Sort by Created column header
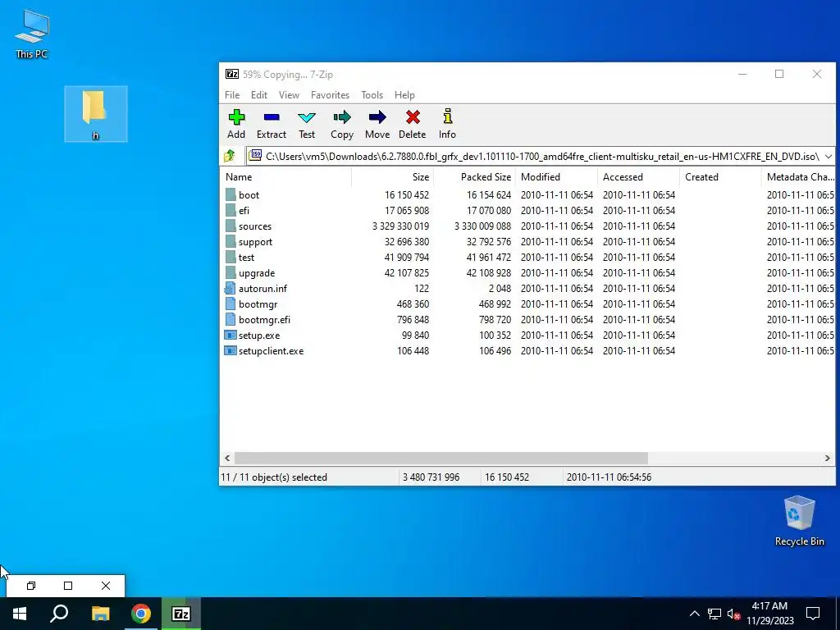 click(720, 177)
